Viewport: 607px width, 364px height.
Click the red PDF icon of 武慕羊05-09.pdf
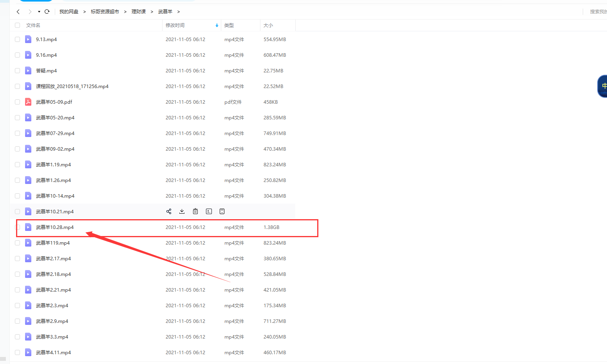click(28, 102)
